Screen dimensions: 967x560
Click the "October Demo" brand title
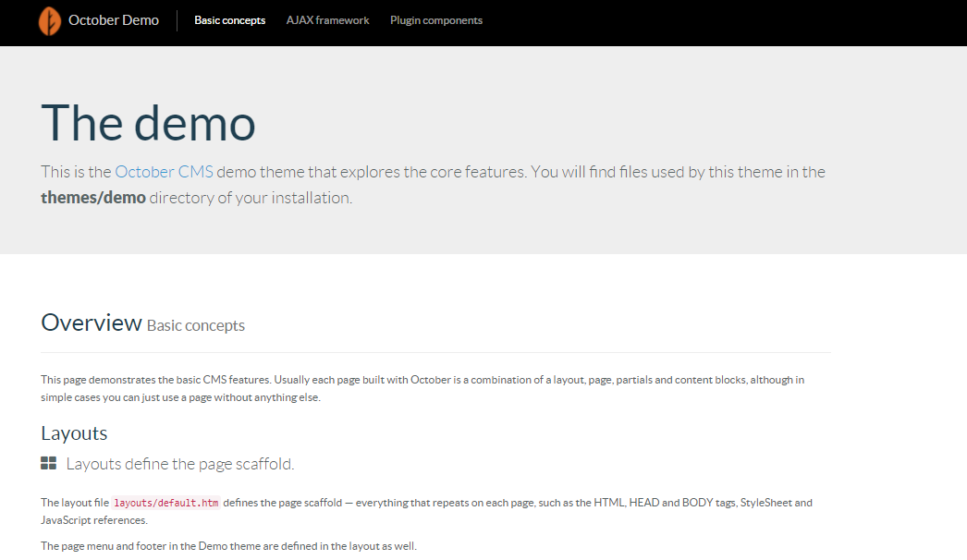point(114,20)
